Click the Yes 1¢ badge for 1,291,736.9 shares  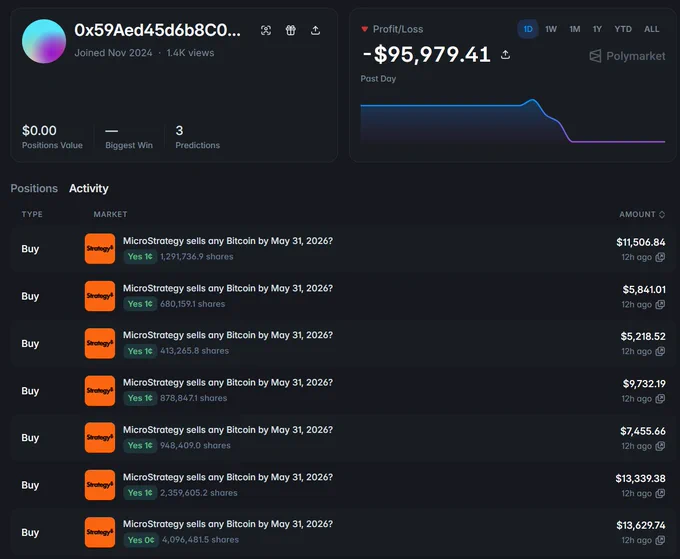click(140, 256)
